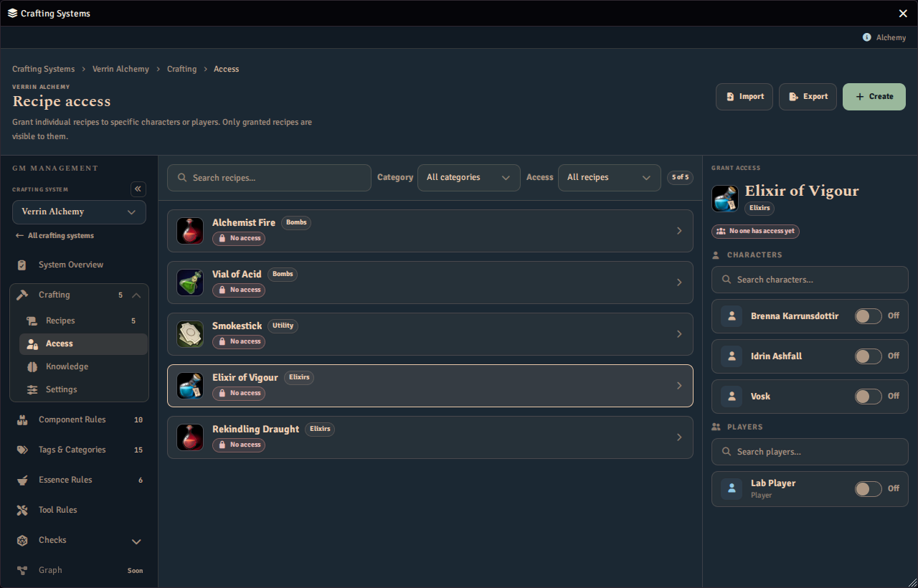
Task: Click the Export button
Action: (808, 97)
